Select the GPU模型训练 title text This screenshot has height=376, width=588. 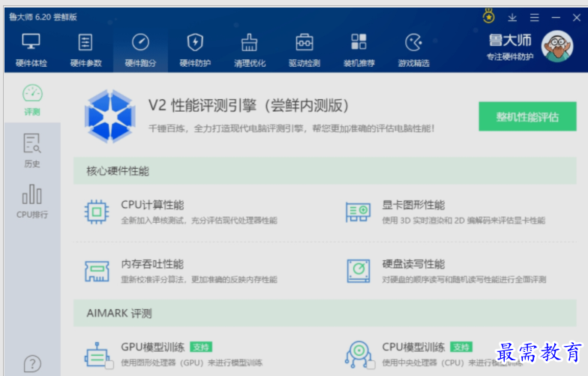(152, 347)
